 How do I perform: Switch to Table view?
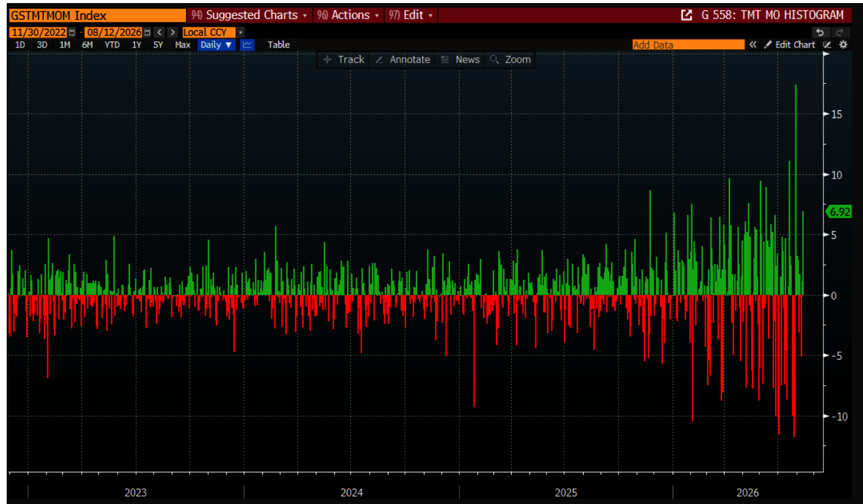coord(279,44)
